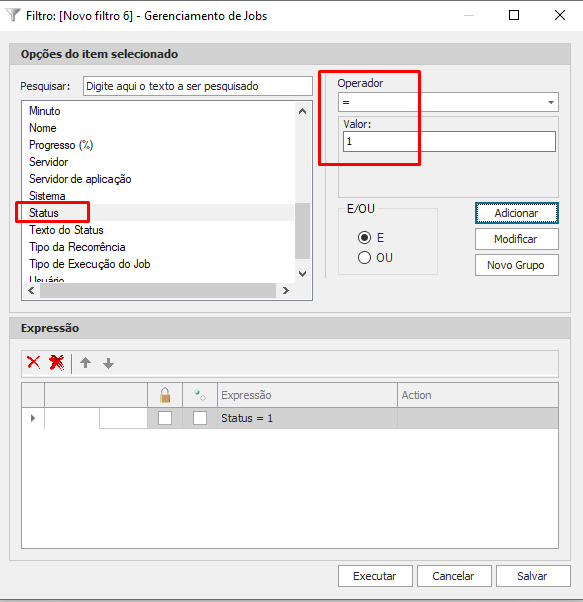Click the Action column header

pos(478,395)
